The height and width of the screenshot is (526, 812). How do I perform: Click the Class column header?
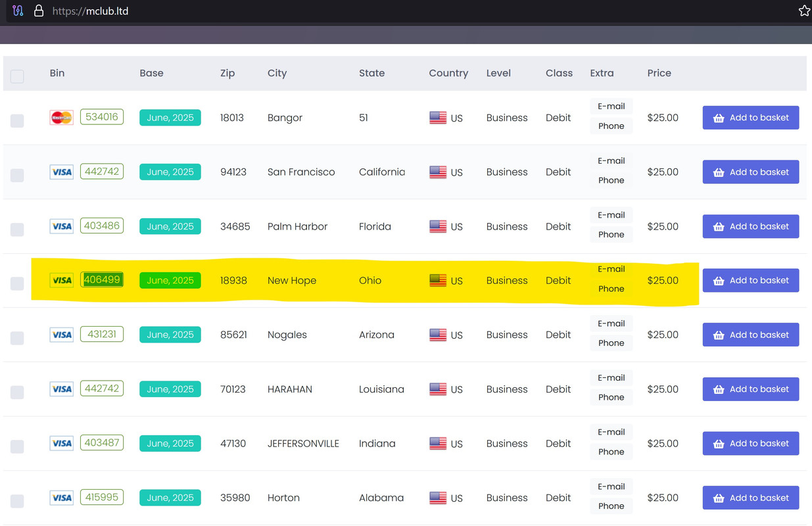[559, 73]
